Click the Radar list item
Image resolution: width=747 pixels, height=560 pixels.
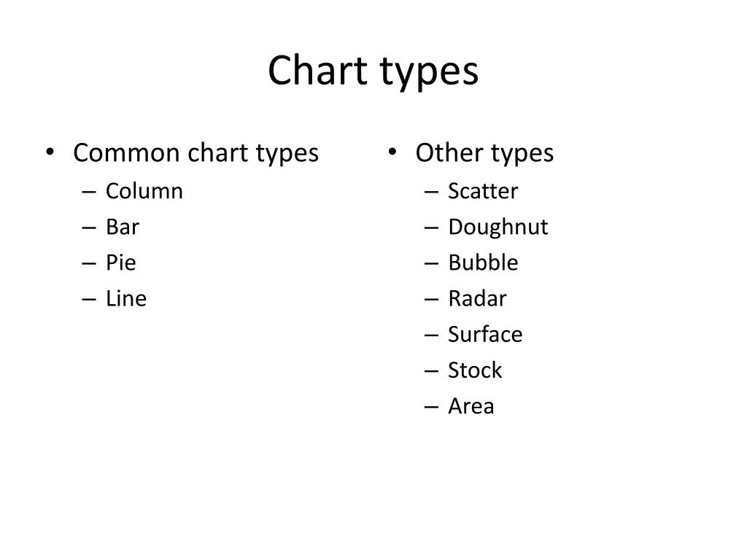477,298
